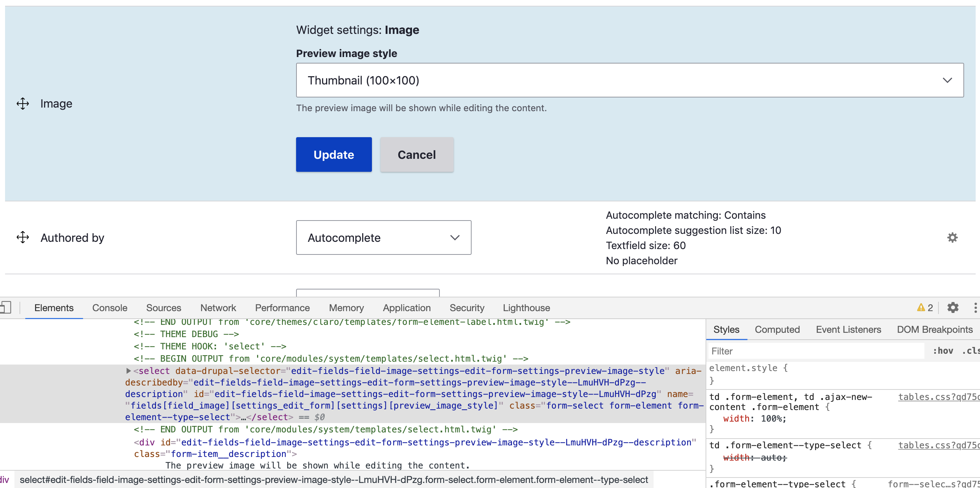This screenshot has width=980, height=488.
Task: Select the form-item__description div node
Action: (x=415, y=448)
